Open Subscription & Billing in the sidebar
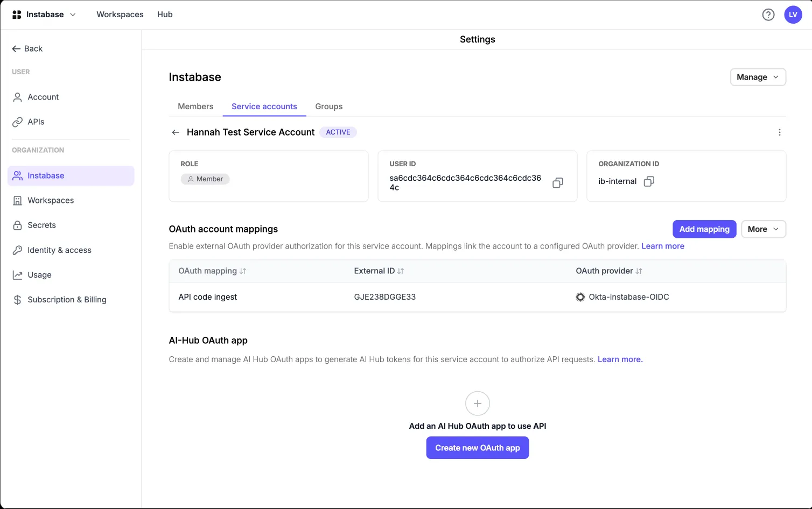This screenshot has width=812, height=509. coord(71,300)
